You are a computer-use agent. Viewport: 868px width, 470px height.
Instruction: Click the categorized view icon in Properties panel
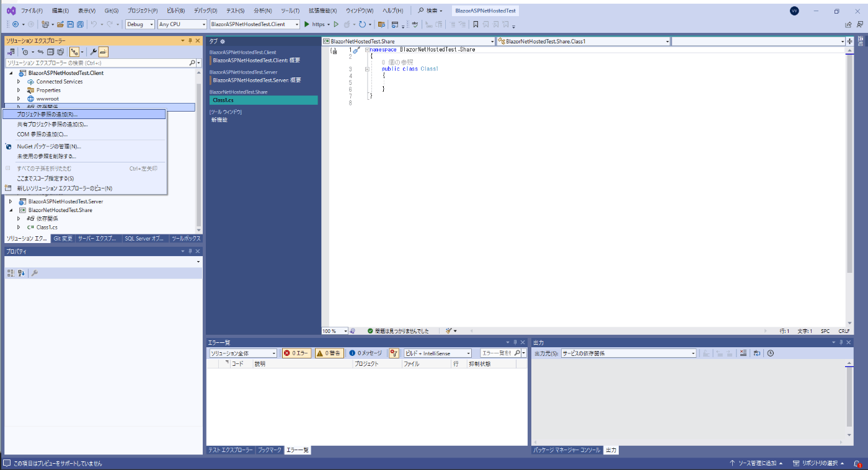click(x=11, y=273)
